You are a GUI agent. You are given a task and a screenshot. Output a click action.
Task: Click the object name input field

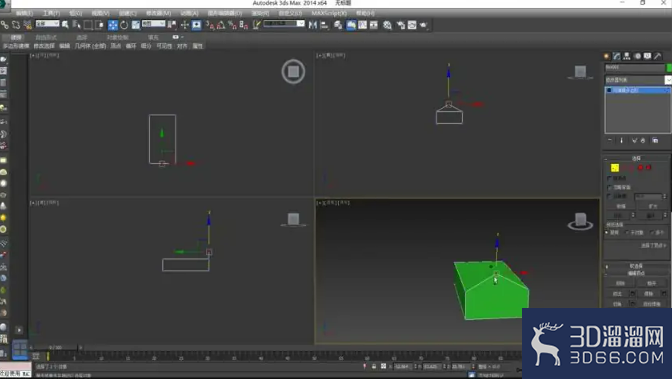[x=634, y=68]
